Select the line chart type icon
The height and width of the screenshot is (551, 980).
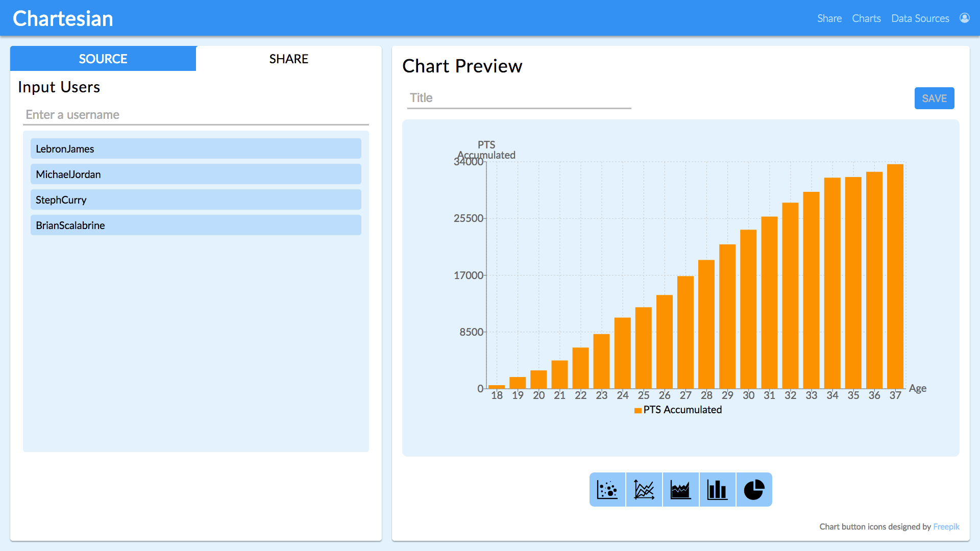pyautogui.click(x=644, y=490)
